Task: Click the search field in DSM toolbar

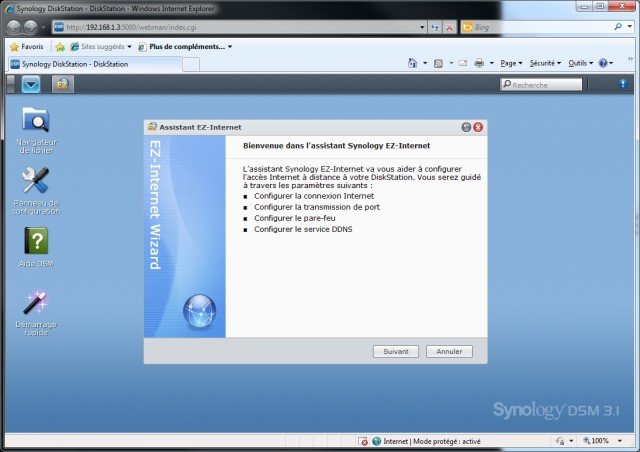Action: point(541,85)
